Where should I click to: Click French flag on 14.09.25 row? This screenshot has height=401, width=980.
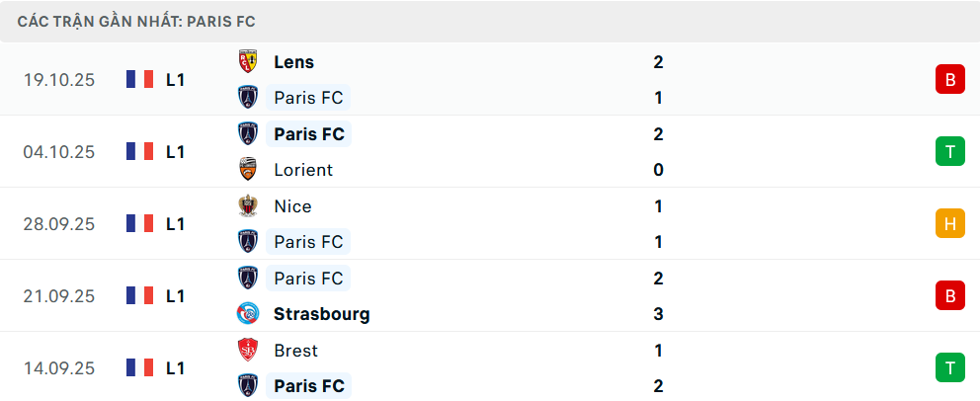coord(139,368)
